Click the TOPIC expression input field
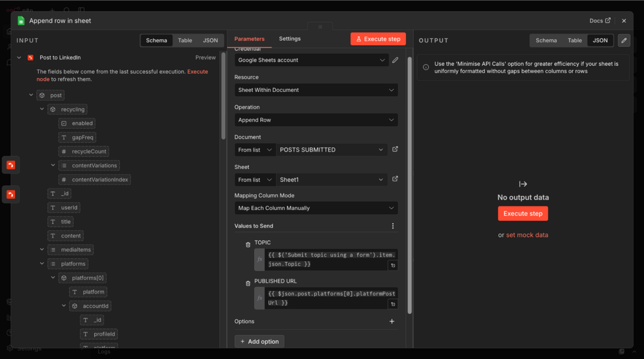Screen dimensions: 644x359 point(331,260)
